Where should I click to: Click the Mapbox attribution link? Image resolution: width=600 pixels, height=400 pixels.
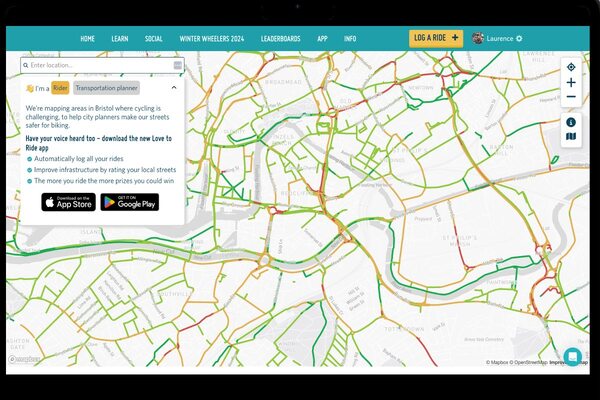[x=497, y=362]
